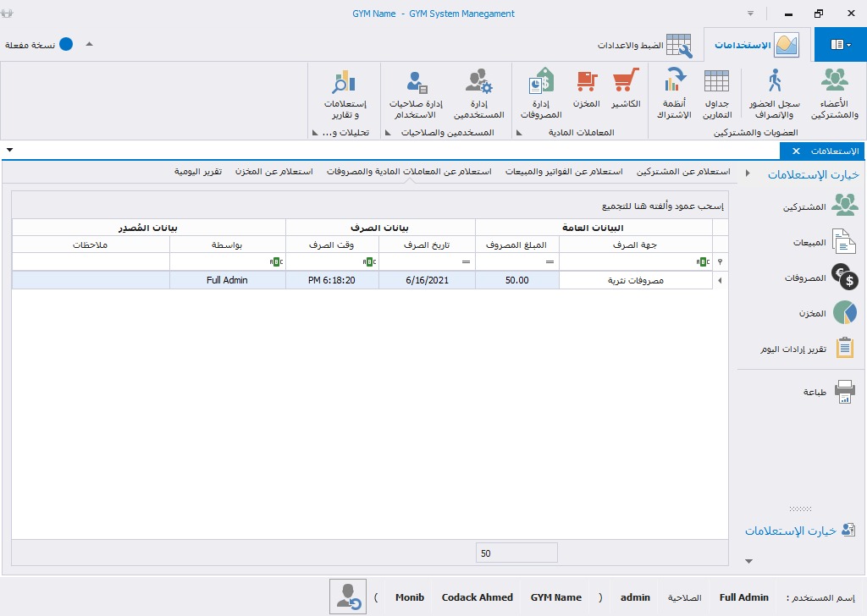Open أنظمة الإشتراك subscription plans

tap(674, 93)
